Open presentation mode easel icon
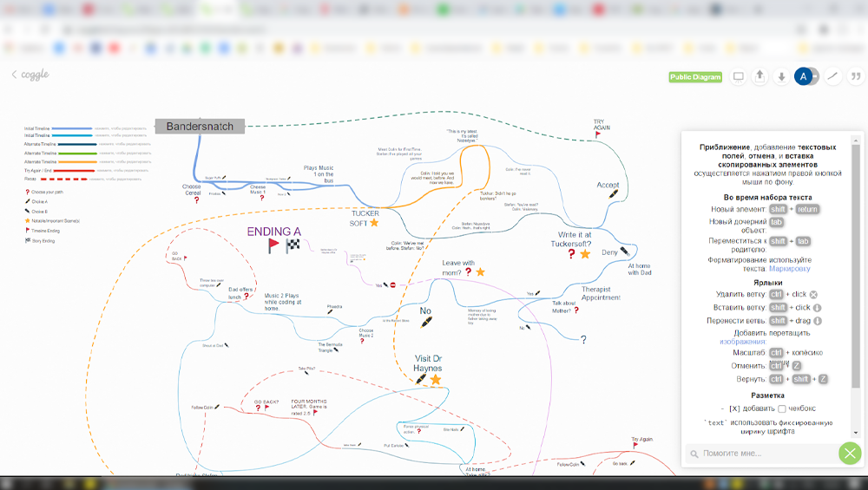This screenshot has height=490, width=868. (x=738, y=76)
